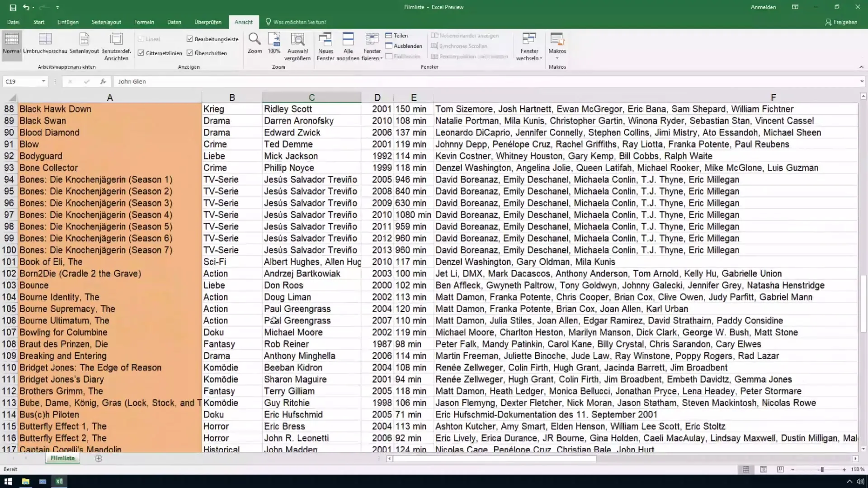Select cell Michael Moore
The width and height of the screenshot is (868, 488).
(x=311, y=332)
